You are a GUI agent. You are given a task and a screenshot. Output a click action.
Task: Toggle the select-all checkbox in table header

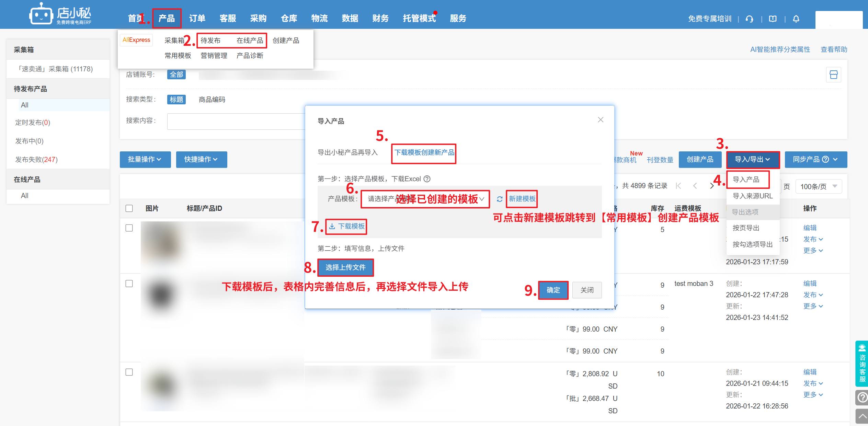[x=129, y=208]
